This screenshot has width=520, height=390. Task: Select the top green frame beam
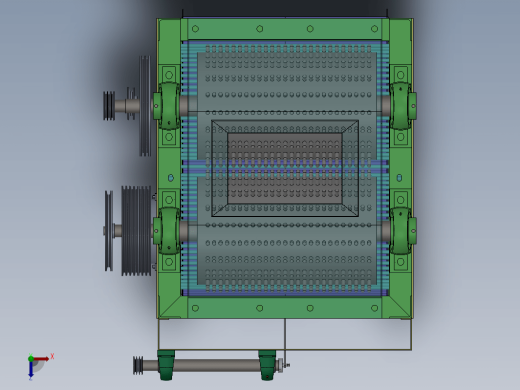pyautogui.click(x=285, y=29)
